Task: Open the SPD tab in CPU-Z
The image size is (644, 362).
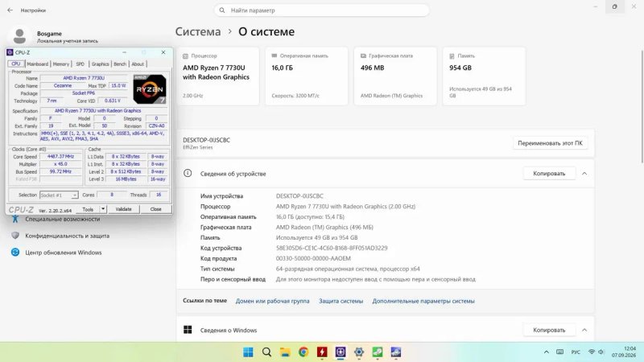Action: [80, 64]
